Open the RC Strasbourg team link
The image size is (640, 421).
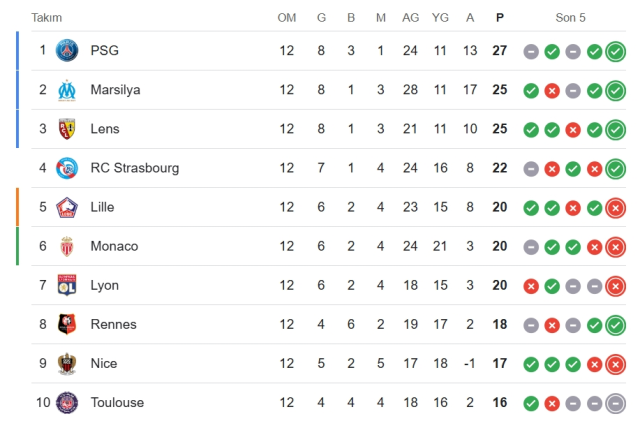pos(134,168)
